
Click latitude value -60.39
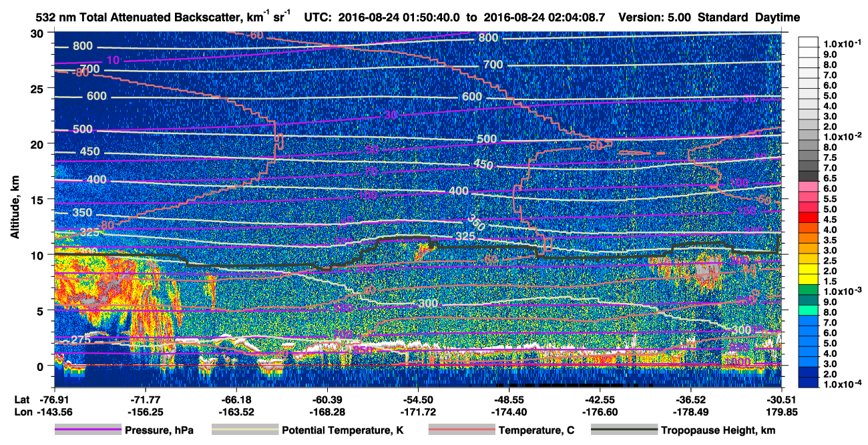point(327,400)
